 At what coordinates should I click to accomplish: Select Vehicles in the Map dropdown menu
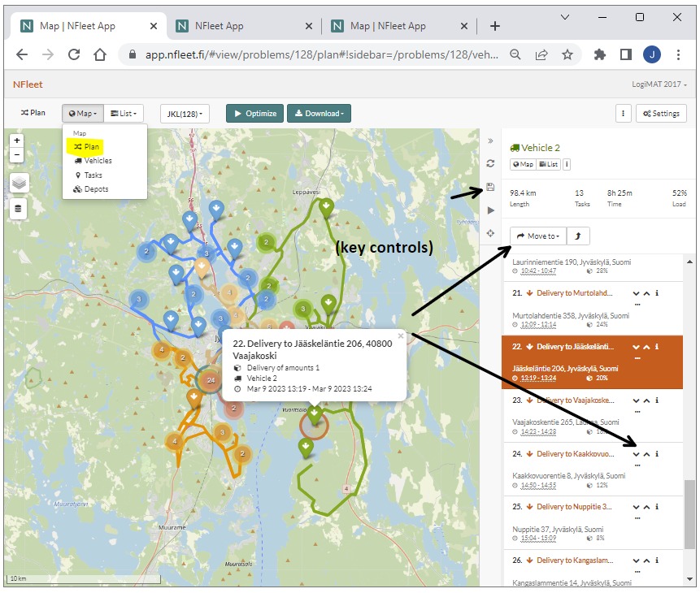[x=93, y=161]
